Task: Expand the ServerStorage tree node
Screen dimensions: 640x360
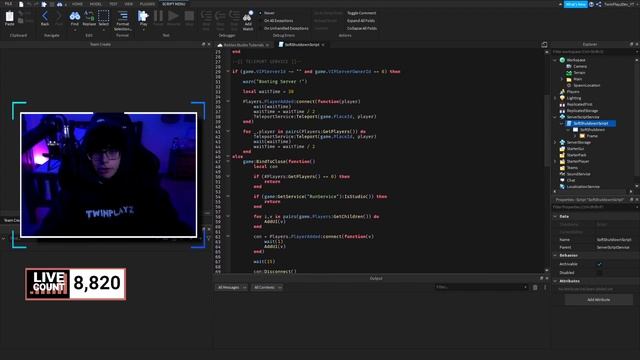Action: (555, 142)
